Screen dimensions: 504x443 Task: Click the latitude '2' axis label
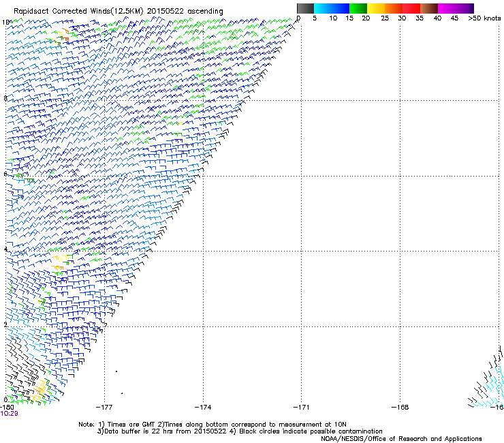click(5, 324)
